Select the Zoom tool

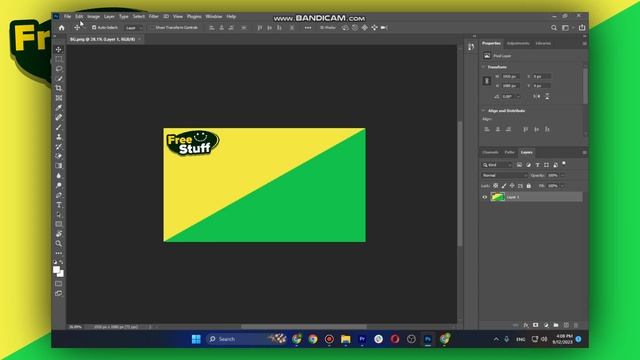[59, 244]
